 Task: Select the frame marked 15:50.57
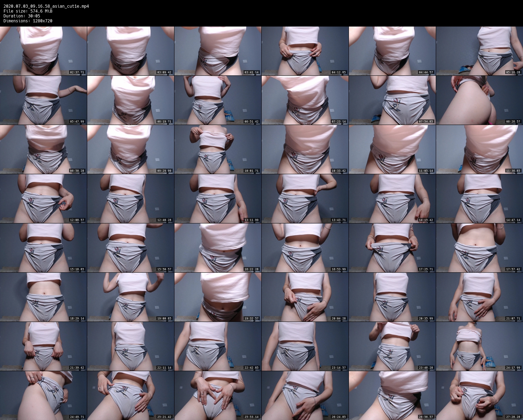pyautogui.click(x=130, y=248)
